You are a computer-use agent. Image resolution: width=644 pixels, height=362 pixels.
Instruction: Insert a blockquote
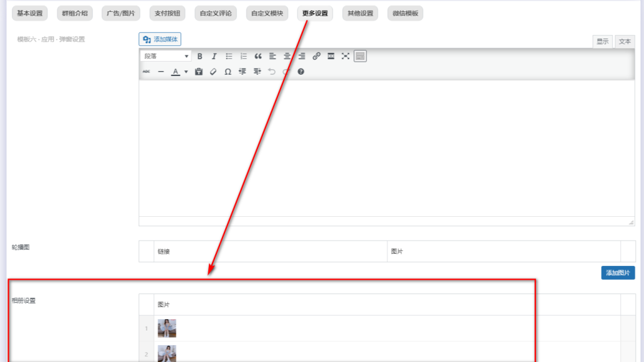[258, 57]
